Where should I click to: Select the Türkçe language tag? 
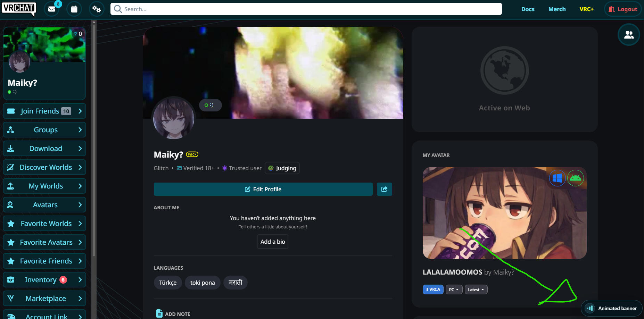click(168, 283)
